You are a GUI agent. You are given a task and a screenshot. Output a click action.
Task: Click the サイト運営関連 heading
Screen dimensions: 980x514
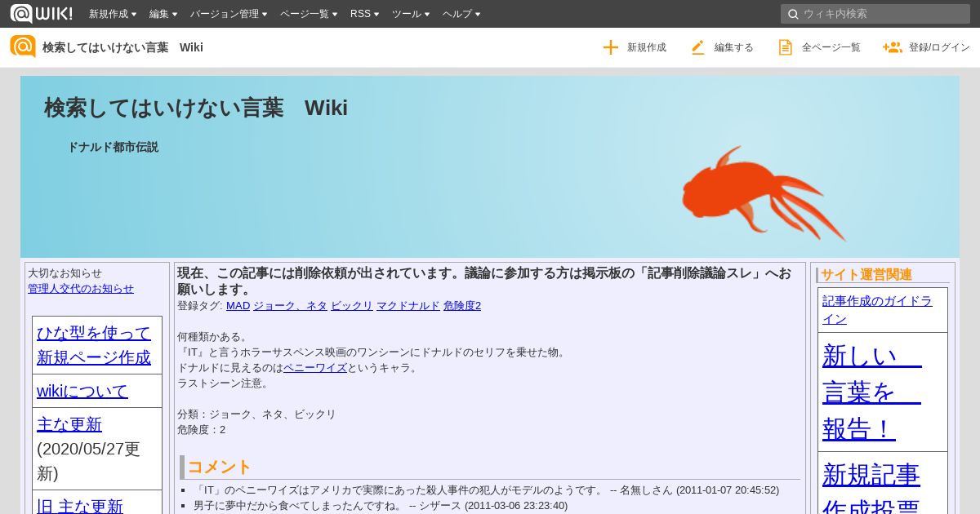866,275
